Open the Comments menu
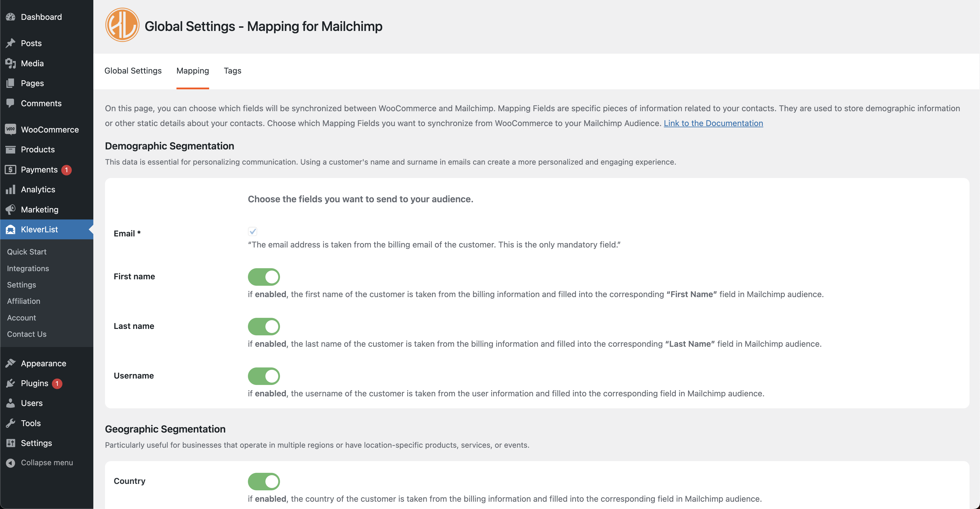This screenshot has width=980, height=509. pyautogui.click(x=41, y=103)
